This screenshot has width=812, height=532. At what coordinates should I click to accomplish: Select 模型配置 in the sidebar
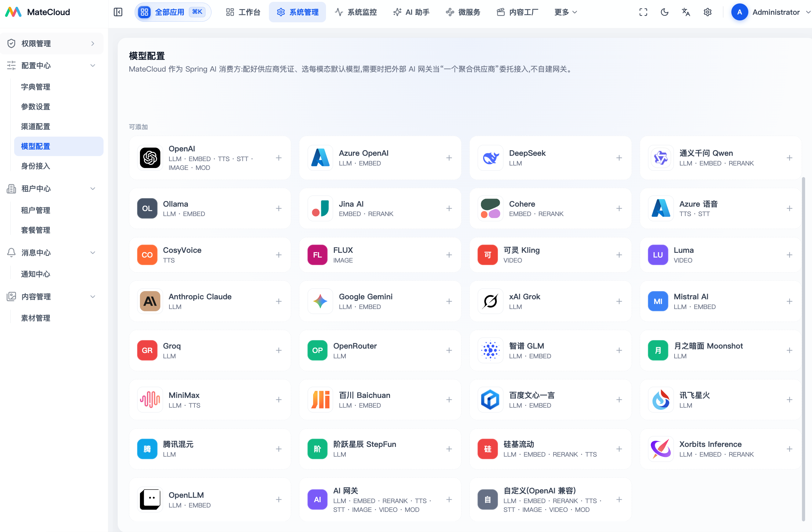tap(59, 146)
